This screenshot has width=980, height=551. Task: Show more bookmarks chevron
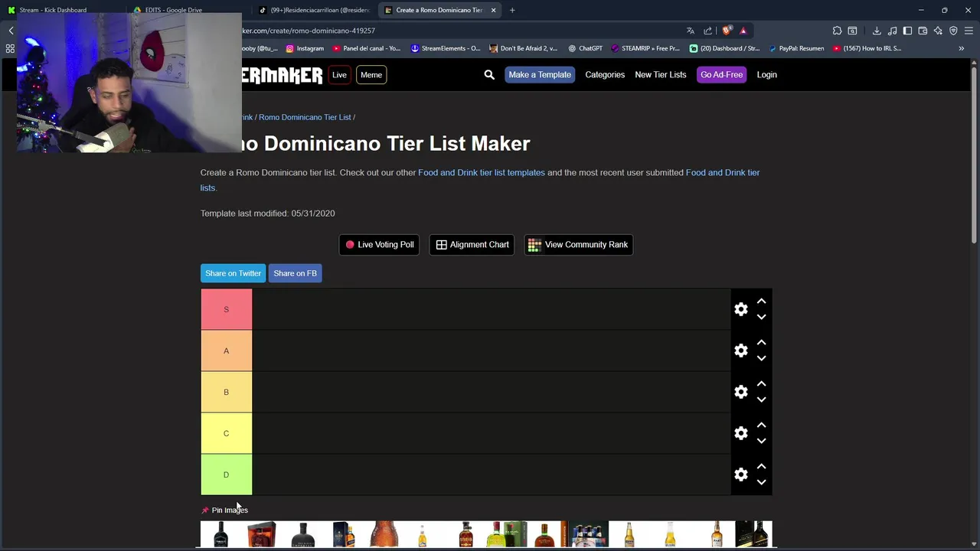point(961,48)
